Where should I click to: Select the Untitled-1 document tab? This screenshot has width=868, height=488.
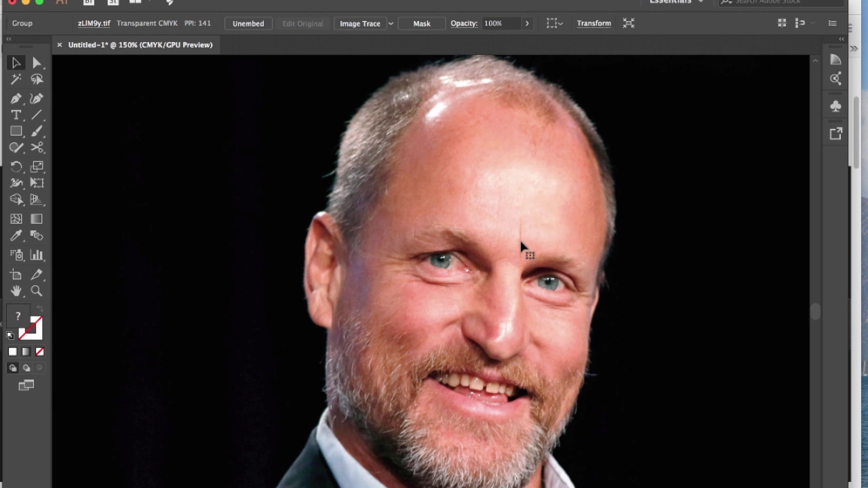point(140,45)
